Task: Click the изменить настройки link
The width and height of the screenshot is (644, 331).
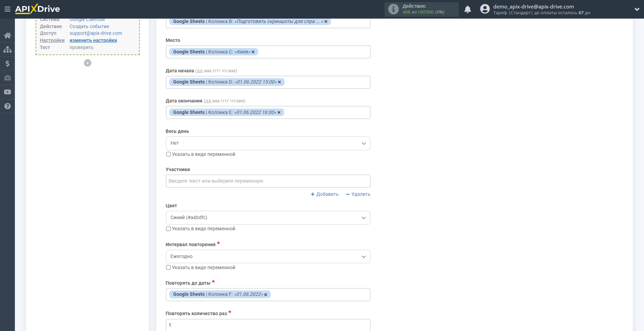Action: coord(93,40)
